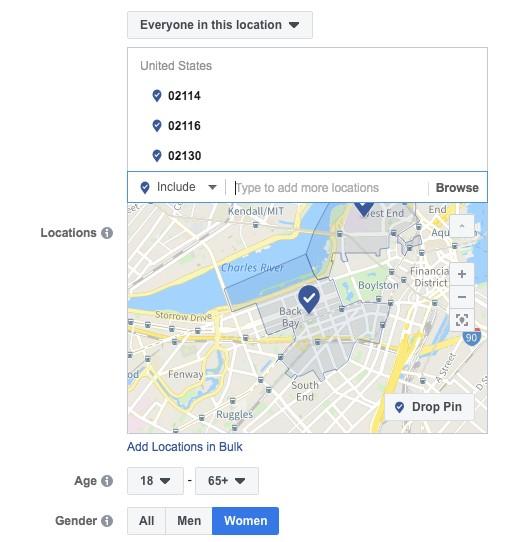Viewport: 507px width, 542px height.
Task: Click the Age info icon
Action: 107,481
